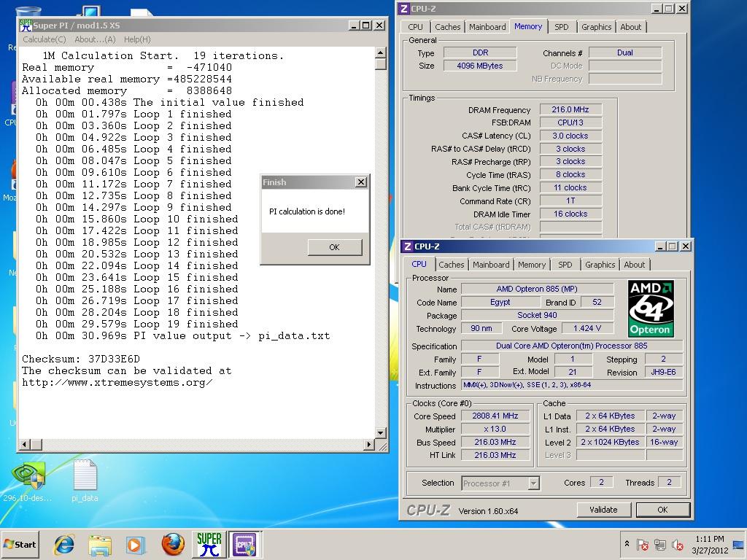
Task: Click the Channels # Dual value
Action: coord(625,52)
